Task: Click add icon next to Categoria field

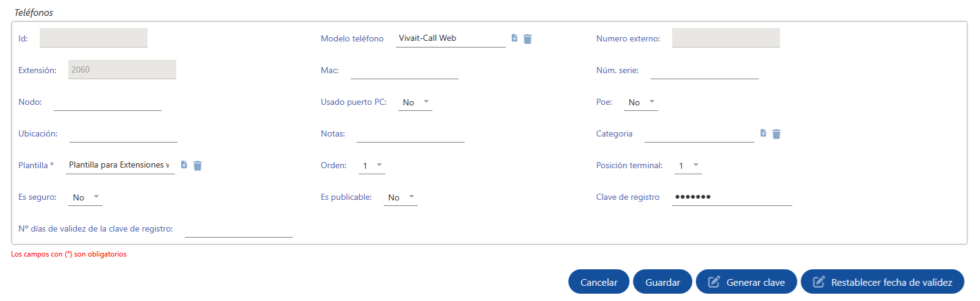Action: pos(763,133)
